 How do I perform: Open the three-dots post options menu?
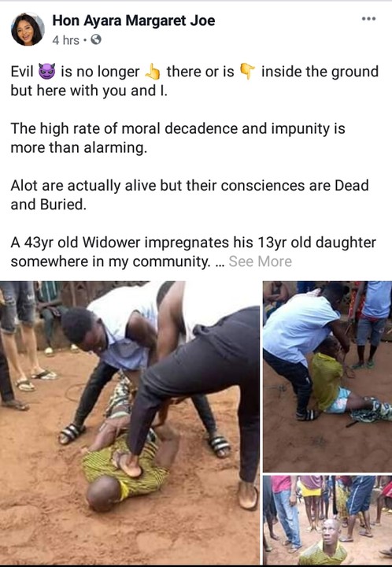coord(369,19)
